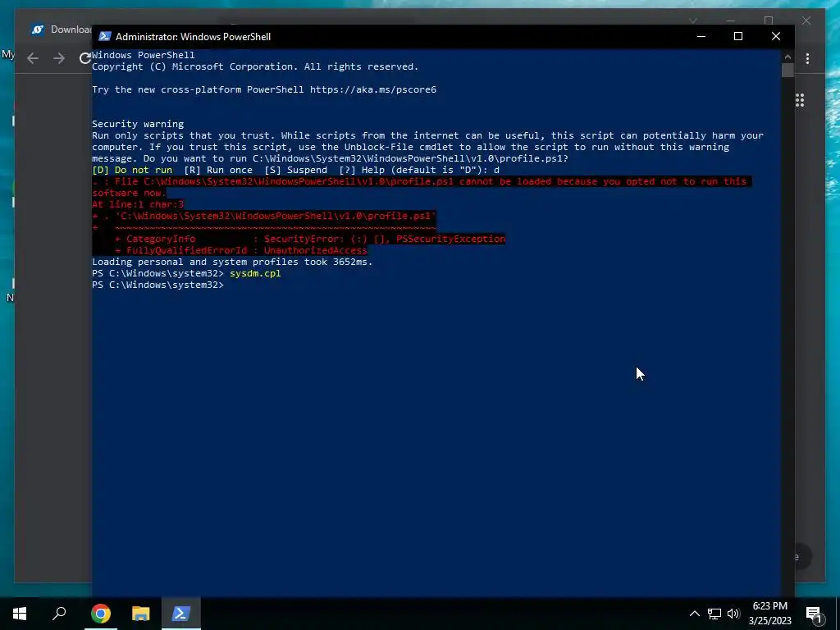Open Google Chrome from taskbar

tap(101, 614)
